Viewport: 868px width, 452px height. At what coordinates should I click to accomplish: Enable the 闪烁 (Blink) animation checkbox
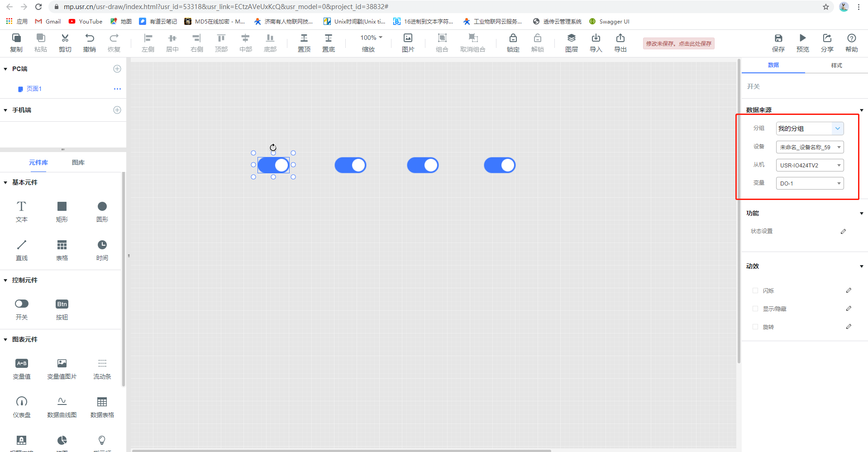point(755,290)
